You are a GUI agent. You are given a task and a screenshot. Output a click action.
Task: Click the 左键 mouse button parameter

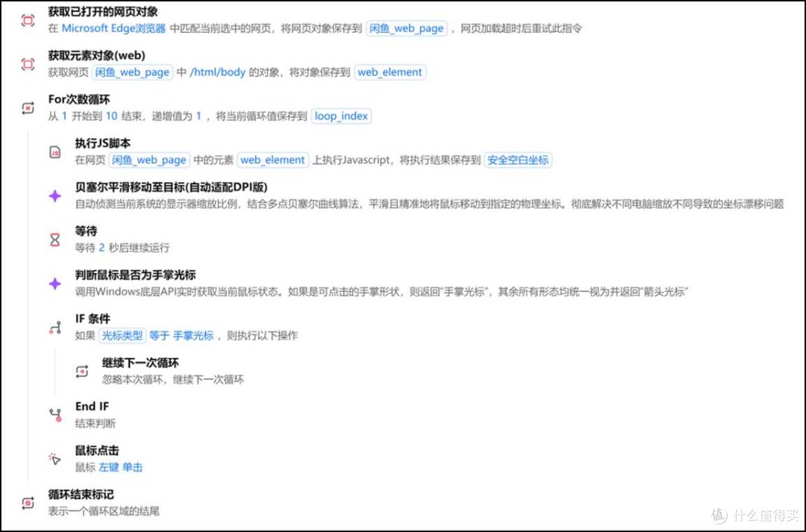coord(109,467)
